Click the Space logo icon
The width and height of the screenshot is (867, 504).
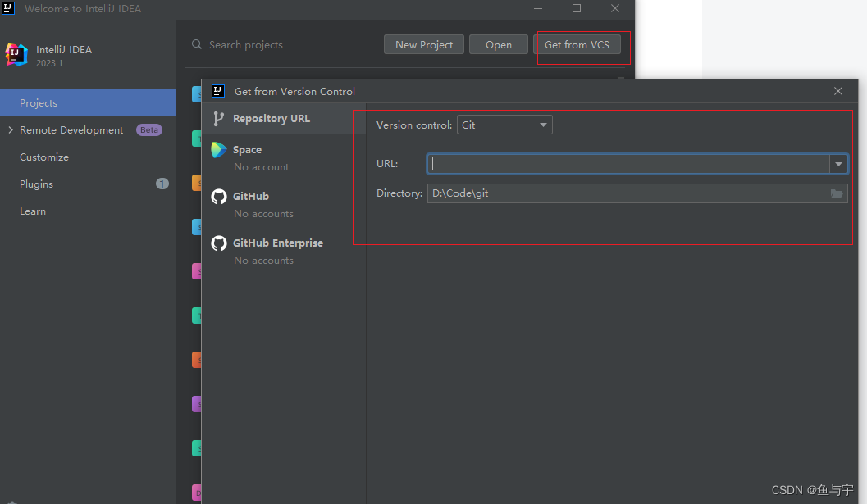tap(219, 150)
